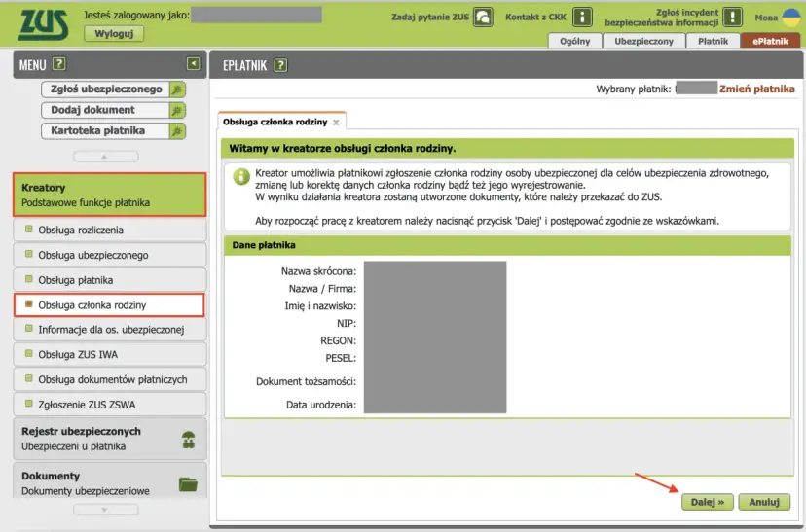Click the Rejestr ubezpieczonych umbrella icon
Image resolution: width=806 pixels, height=532 pixels.
point(188,439)
